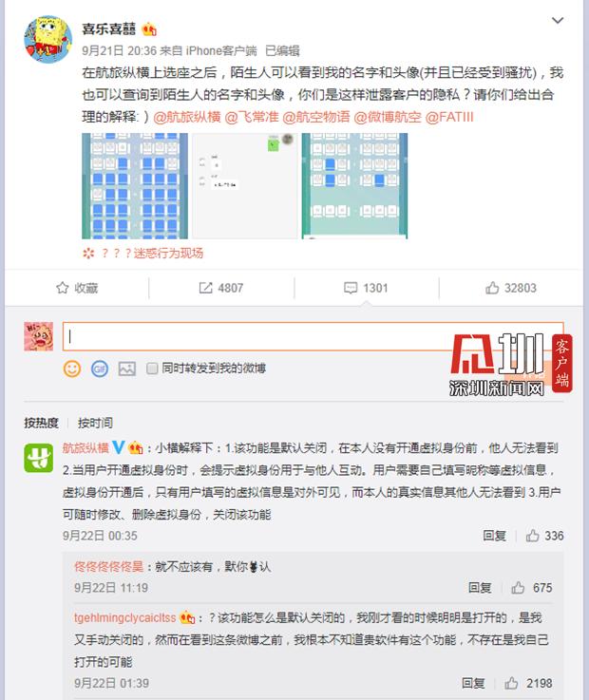Sort comments by 按热度
The width and height of the screenshot is (589, 700).
coord(41,423)
